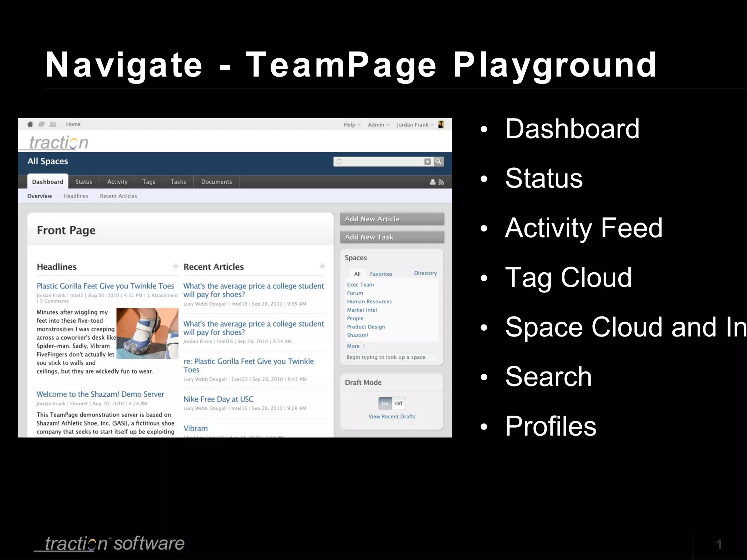Select the Headlines sub-tab
This screenshot has width=747, height=560.
(76, 196)
